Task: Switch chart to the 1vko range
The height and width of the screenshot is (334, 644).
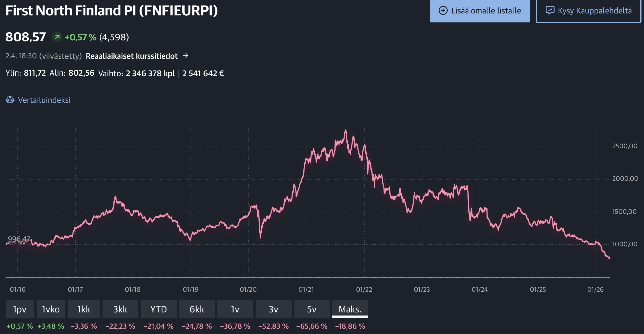Action: click(51, 309)
